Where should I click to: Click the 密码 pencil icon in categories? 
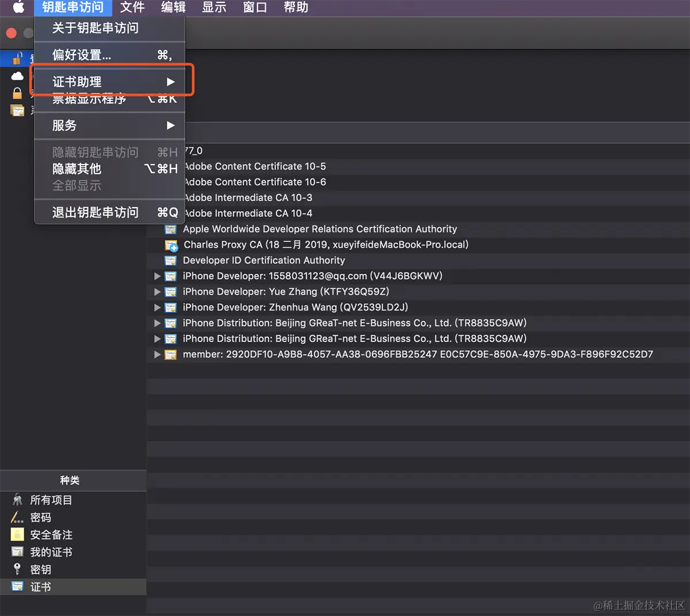[x=17, y=517]
